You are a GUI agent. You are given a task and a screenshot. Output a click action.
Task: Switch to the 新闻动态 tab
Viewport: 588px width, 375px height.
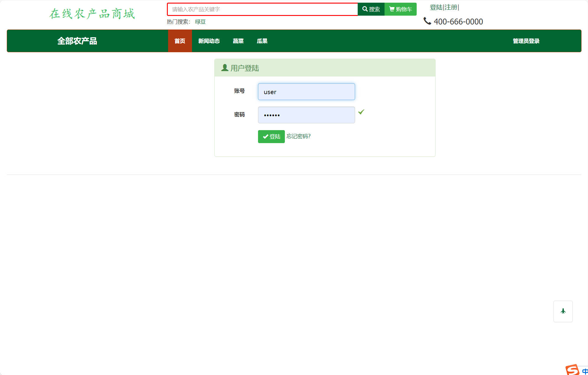209,41
